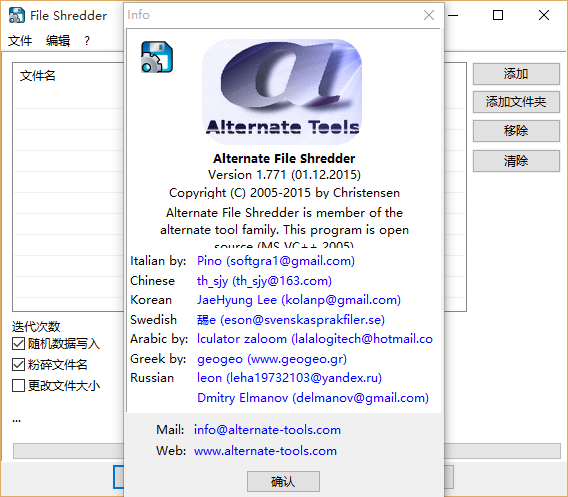Screen dimensions: 568x497
Task: Uncheck the 粉碎文件名 checkbox
Action: point(18,364)
